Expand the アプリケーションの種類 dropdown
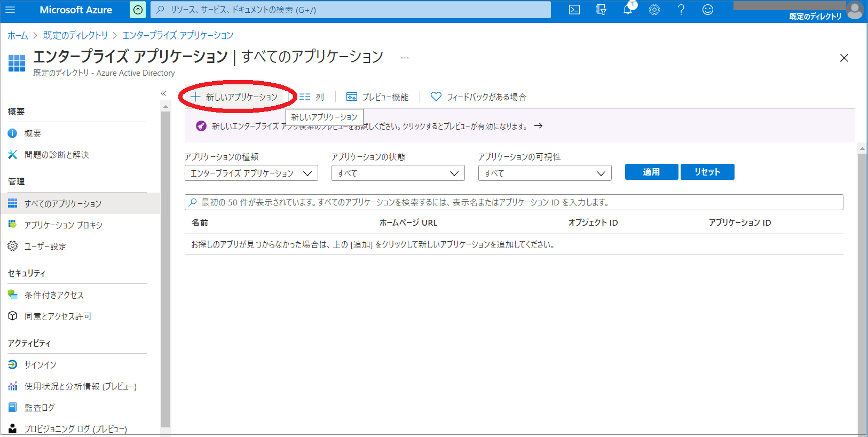The height and width of the screenshot is (437, 868). click(251, 173)
